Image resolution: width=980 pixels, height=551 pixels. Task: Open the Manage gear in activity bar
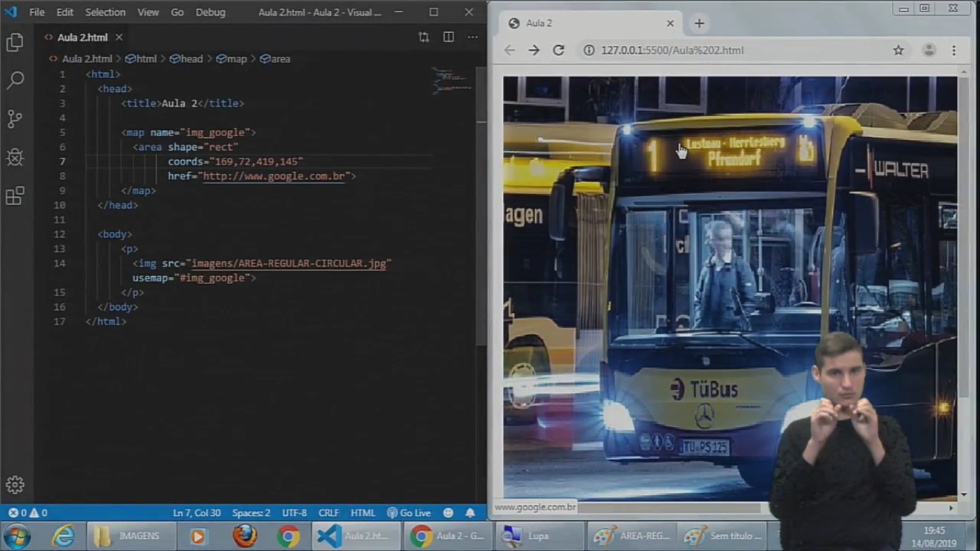[x=15, y=484]
